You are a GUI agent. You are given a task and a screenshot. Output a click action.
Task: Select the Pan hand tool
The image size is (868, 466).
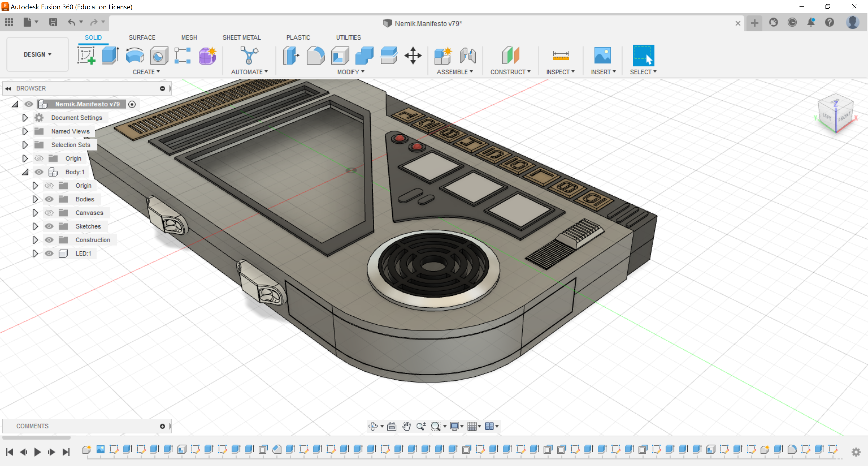pos(406,426)
